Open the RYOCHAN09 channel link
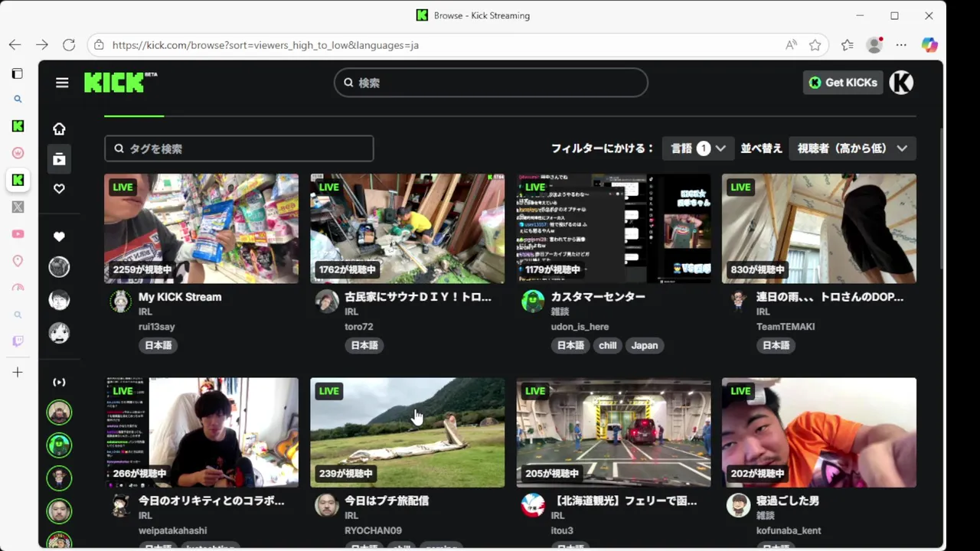The width and height of the screenshot is (980, 551). pyautogui.click(x=373, y=530)
